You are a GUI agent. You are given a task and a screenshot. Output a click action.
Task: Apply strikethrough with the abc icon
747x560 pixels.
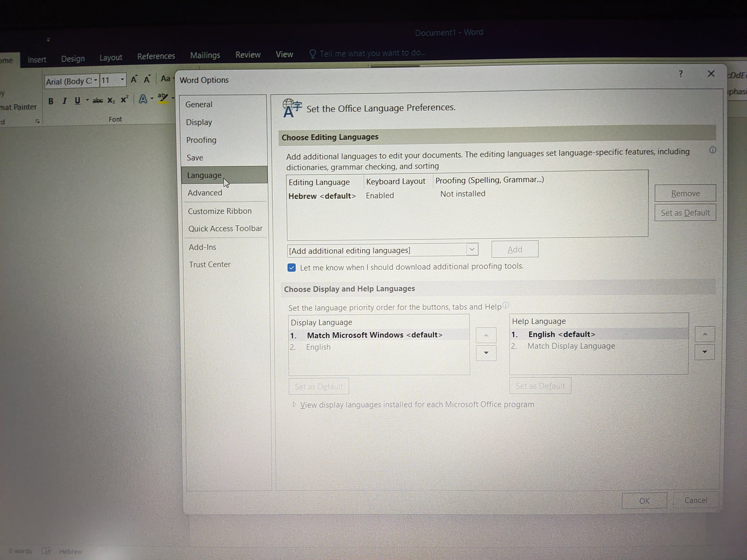98,100
